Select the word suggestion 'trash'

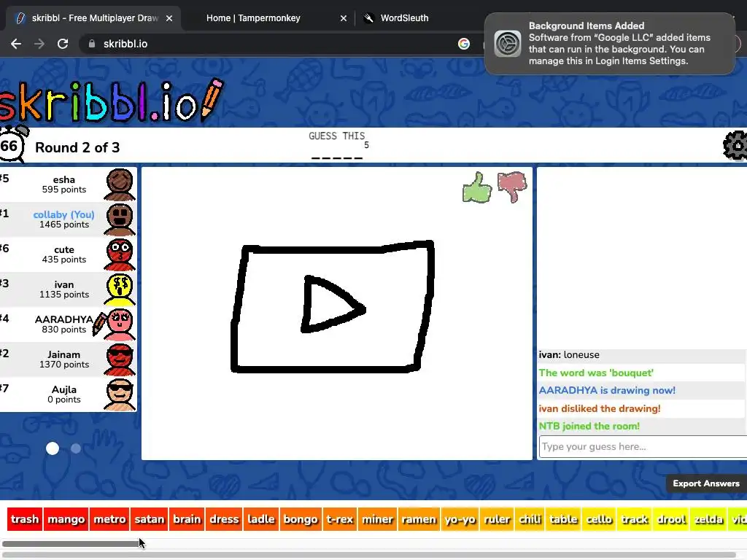[x=25, y=519]
